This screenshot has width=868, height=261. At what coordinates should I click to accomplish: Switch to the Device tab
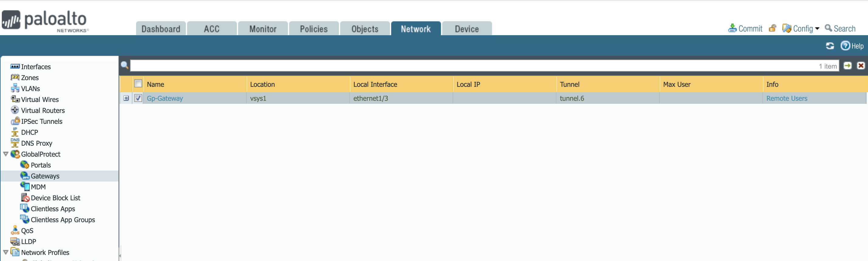click(x=467, y=29)
